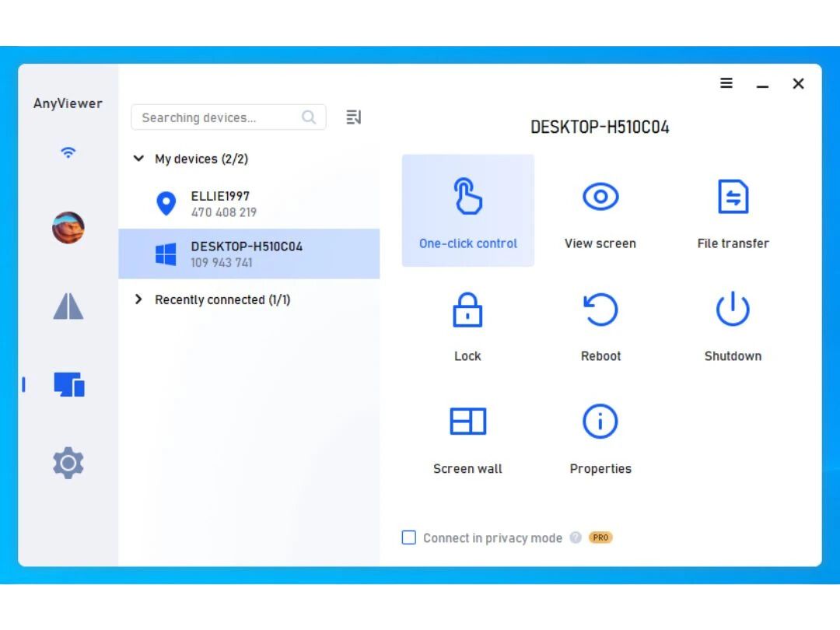
Task: Select the DESKTOP-H510C04 device in list
Action: pyautogui.click(x=249, y=254)
